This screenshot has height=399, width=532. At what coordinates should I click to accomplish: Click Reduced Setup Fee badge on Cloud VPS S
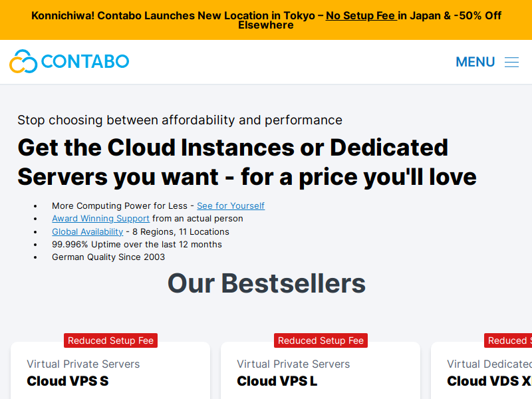point(110,340)
